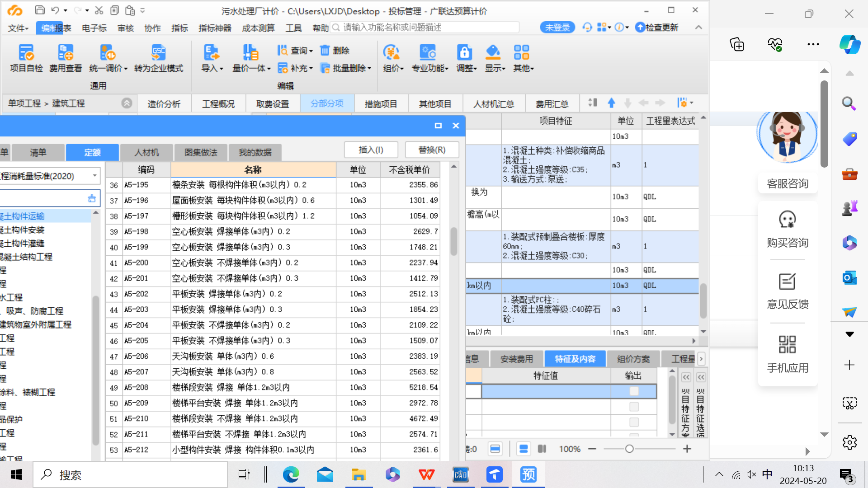
Task: Click the blue move-up arrow icon
Action: [611, 103]
